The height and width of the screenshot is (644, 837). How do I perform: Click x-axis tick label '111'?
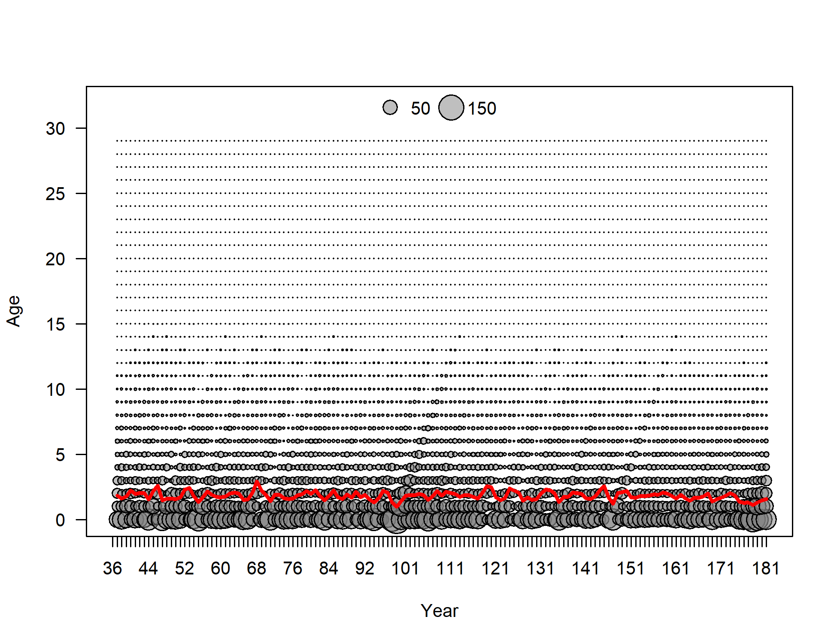pos(450,568)
